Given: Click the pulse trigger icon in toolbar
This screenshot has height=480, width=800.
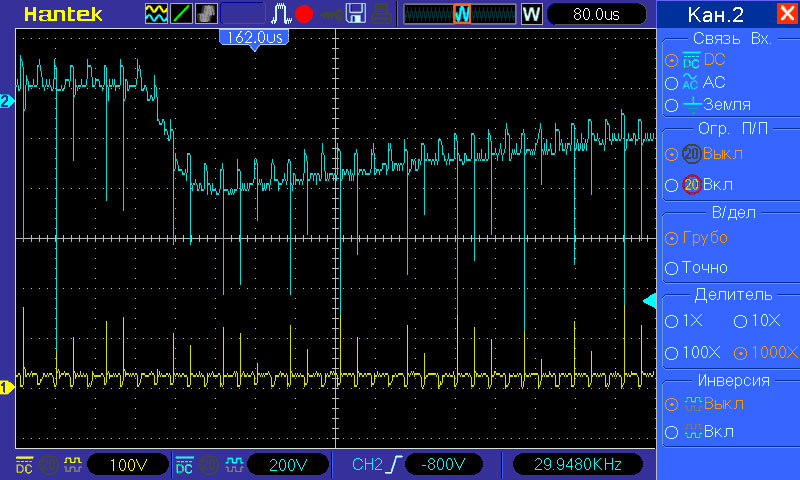Looking at the screenshot, I should click(281, 14).
